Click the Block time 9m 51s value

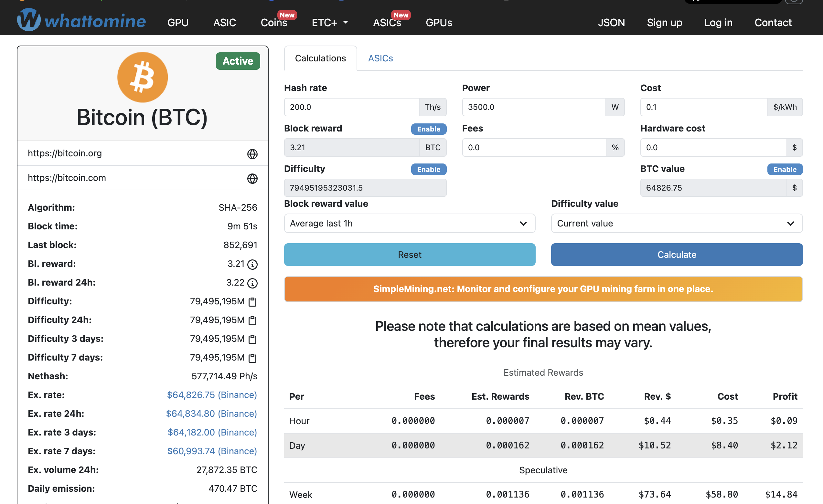point(242,226)
